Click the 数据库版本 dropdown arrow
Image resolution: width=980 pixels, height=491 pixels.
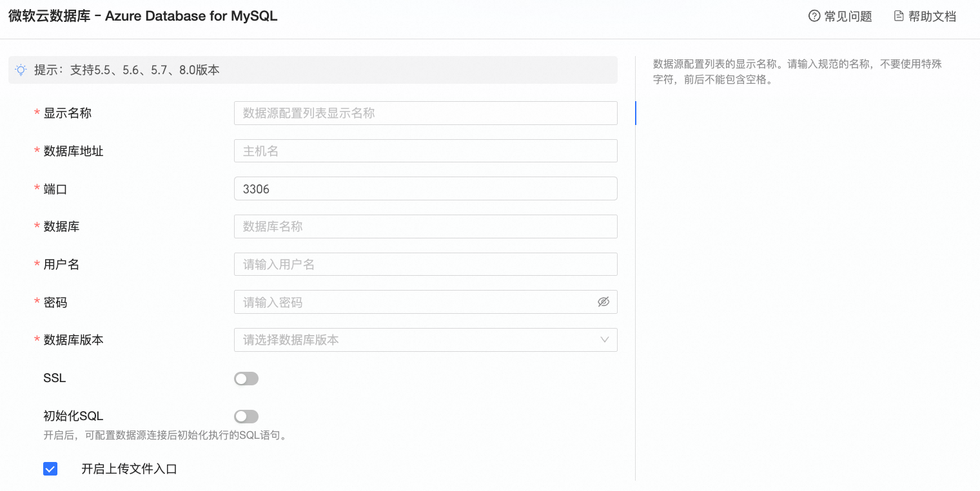(x=605, y=340)
